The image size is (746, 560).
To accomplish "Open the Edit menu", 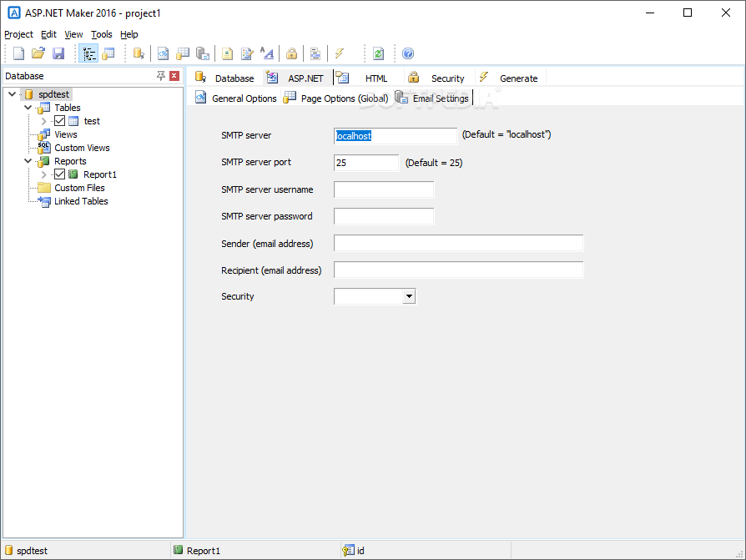I will [48, 34].
